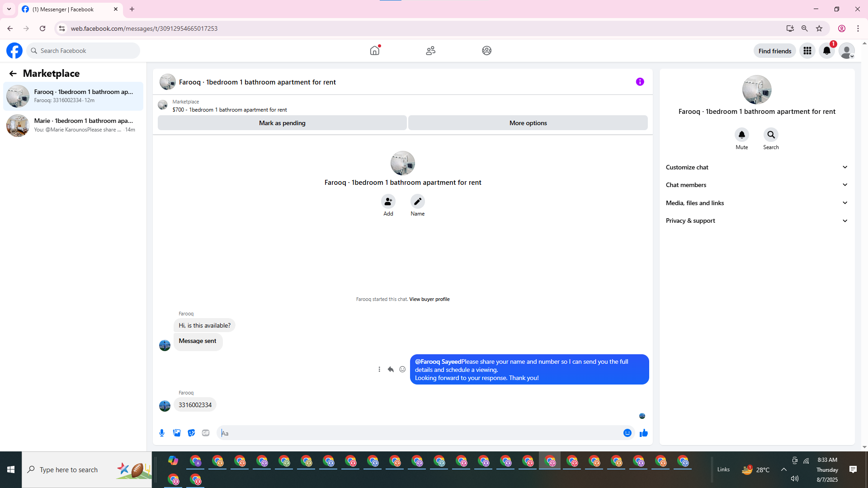Click the 'Hi, is this available?' message

point(205,325)
